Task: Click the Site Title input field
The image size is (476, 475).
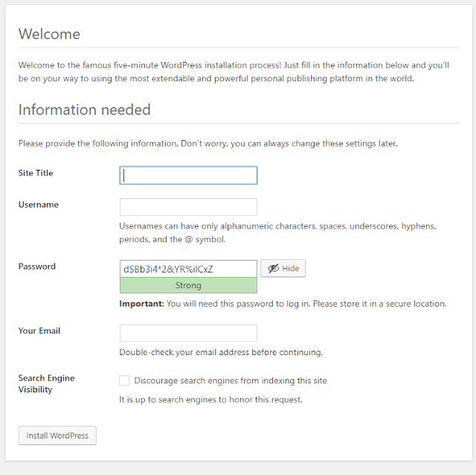Action: click(x=188, y=176)
